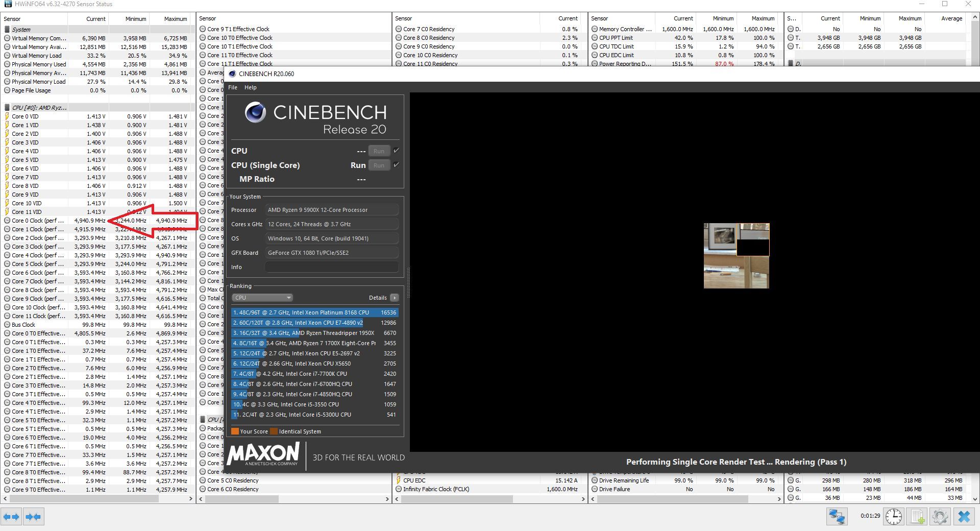Click the AMD Ryzen 9 5900X processor field
The height and width of the screenshot is (531, 980).
(332, 210)
